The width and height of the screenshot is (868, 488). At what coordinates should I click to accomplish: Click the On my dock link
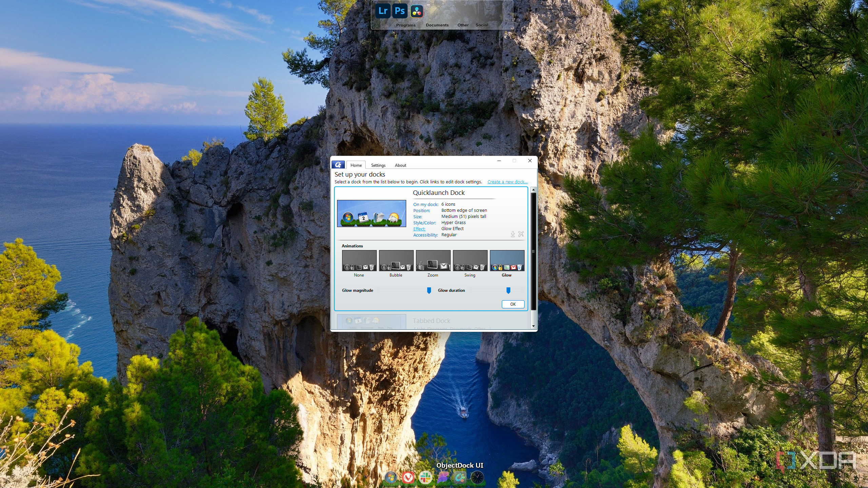tap(426, 204)
